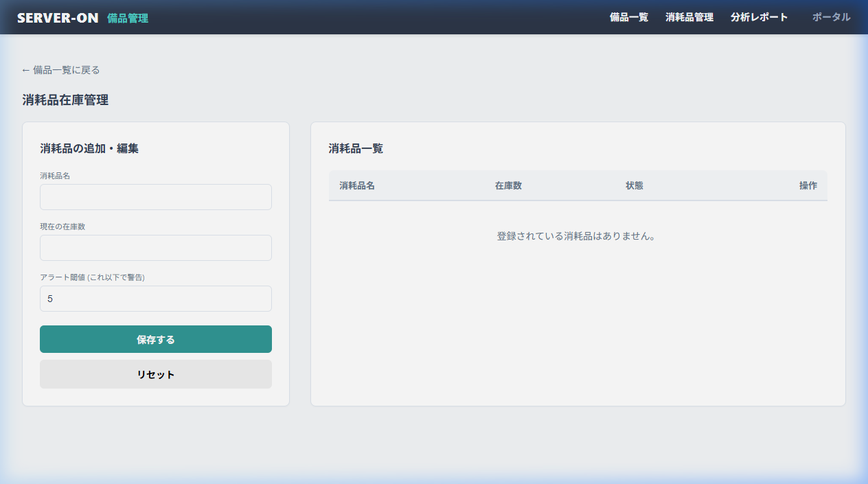Click the SERVER-ON logo

[57, 16]
